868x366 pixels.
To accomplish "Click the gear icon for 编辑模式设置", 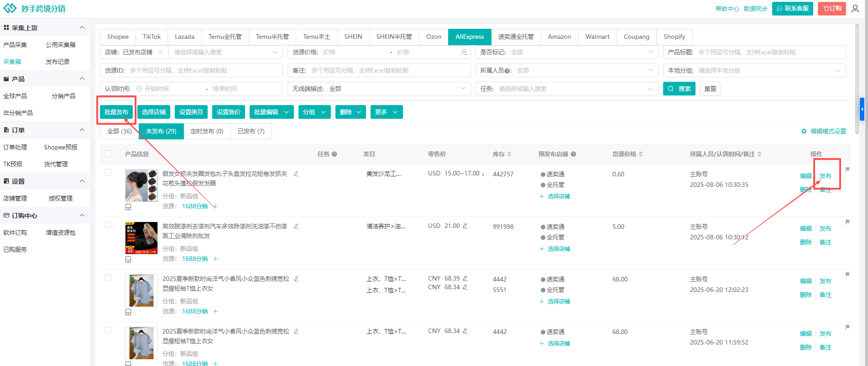I will (804, 132).
